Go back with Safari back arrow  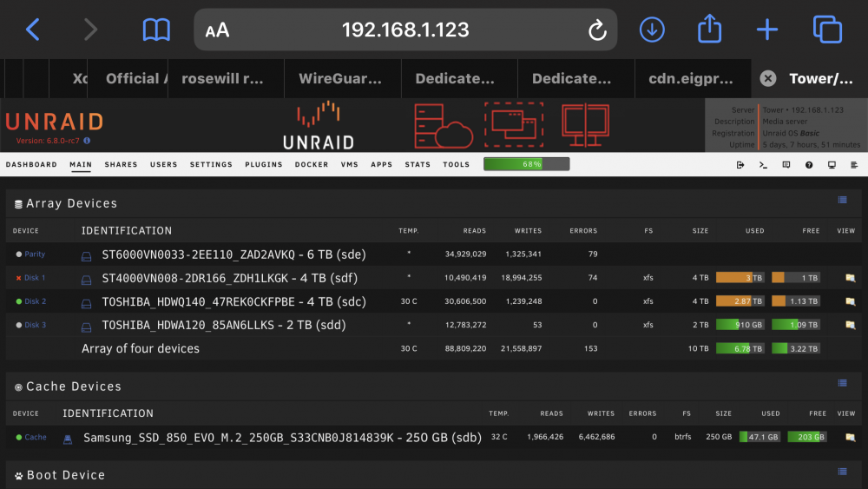click(x=33, y=30)
